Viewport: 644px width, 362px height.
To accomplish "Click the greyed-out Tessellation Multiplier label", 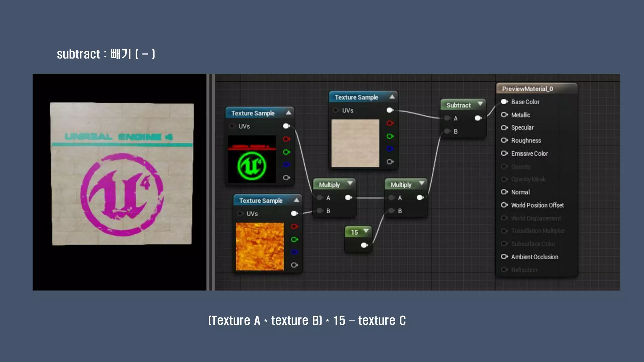I will (538, 231).
